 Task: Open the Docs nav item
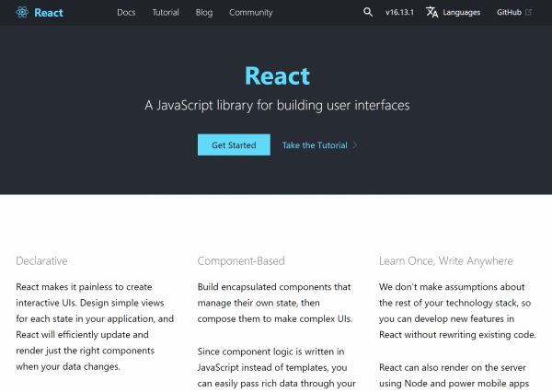point(126,13)
